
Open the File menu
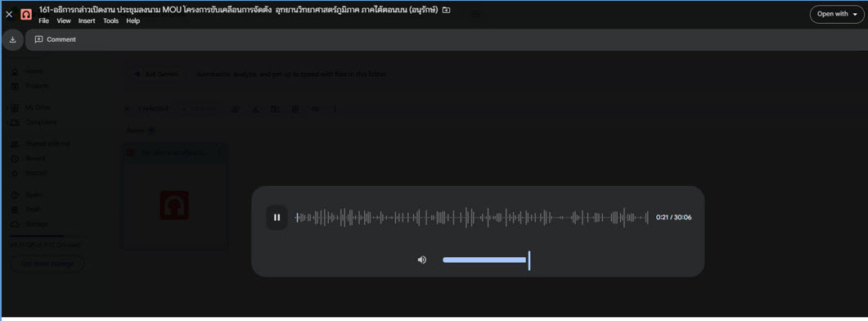(x=43, y=21)
